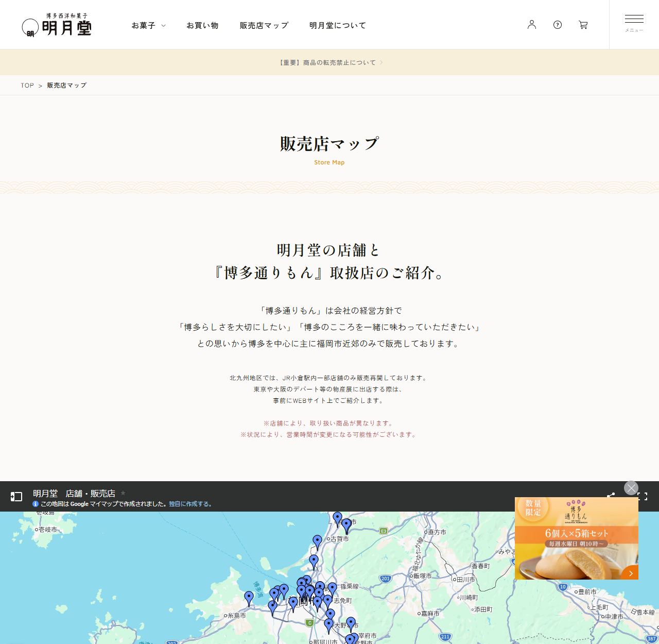Open the 販売店マップ menu item
This screenshot has width=659, height=644.
click(264, 25)
